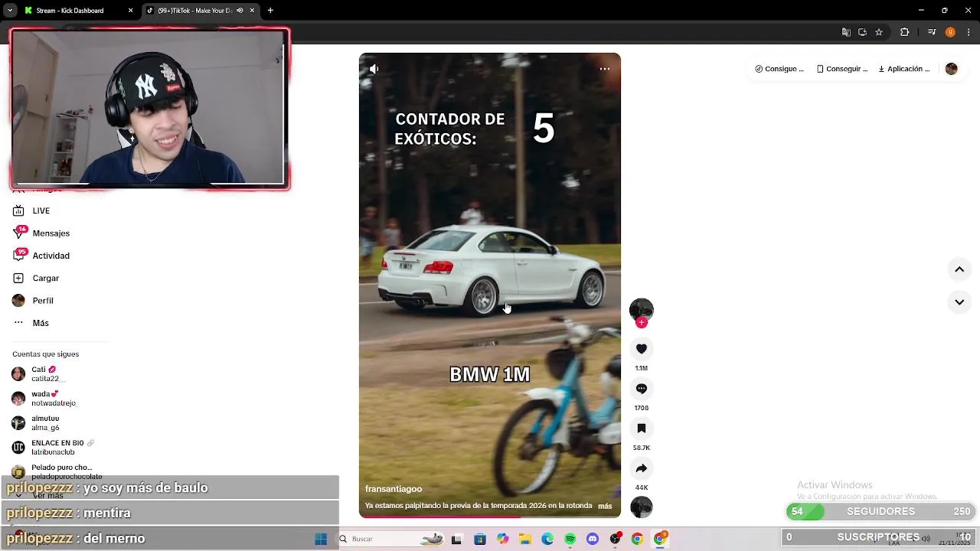This screenshot has width=980, height=551.
Task: Click the taskbar Buscar search box
Action: [390, 539]
